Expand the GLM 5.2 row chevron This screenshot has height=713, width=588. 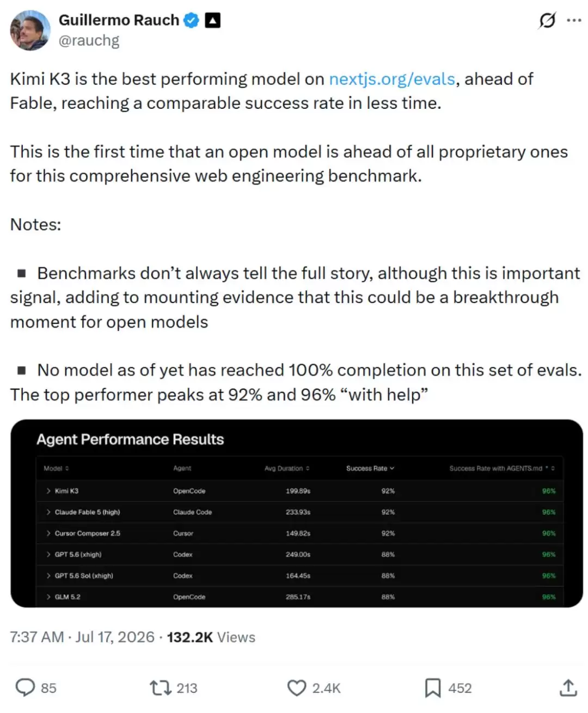click(48, 597)
